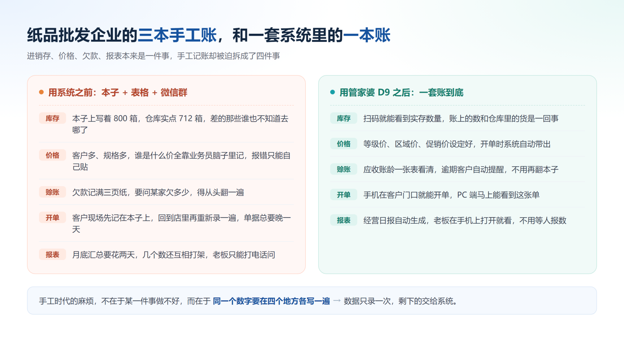Click the subtitle starting with 进销存、价格
624x364 pixels.
[x=153, y=56]
